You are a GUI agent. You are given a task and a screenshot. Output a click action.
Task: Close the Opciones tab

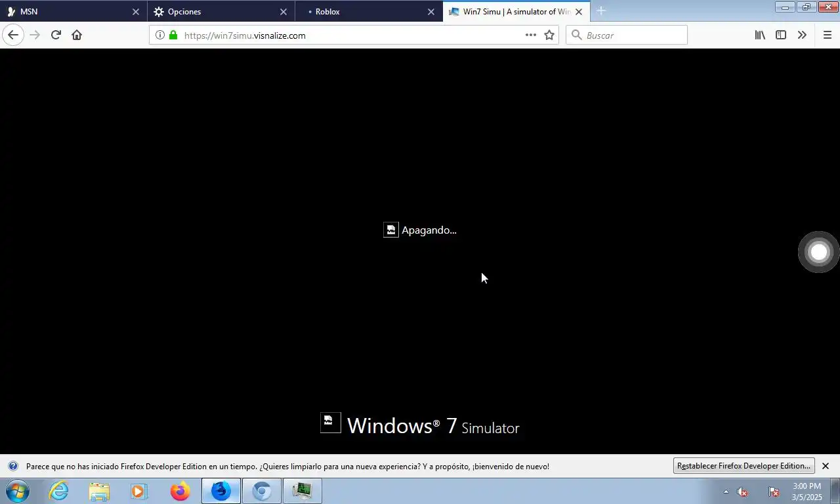click(283, 12)
